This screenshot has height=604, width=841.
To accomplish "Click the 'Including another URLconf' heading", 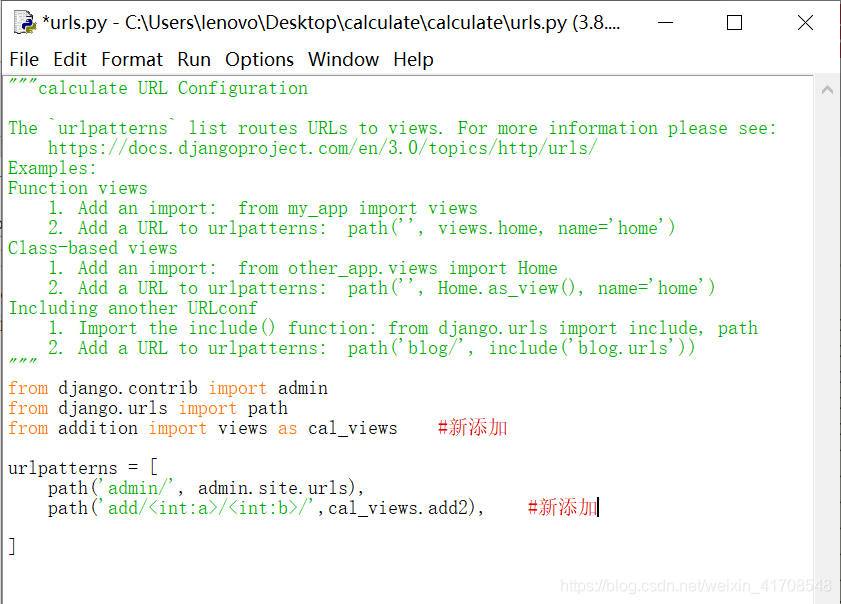I will pyautogui.click(x=133, y=308).
